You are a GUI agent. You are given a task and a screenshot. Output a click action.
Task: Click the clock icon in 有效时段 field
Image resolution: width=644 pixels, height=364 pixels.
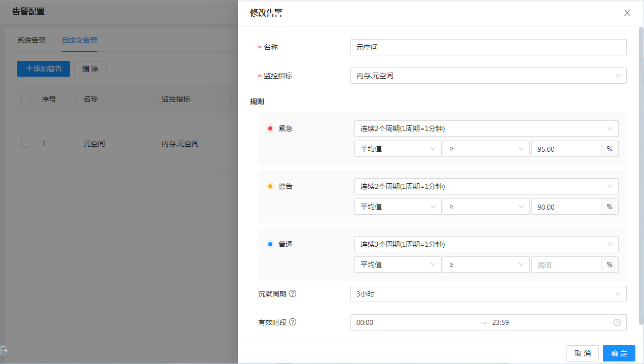click(617, 322)
